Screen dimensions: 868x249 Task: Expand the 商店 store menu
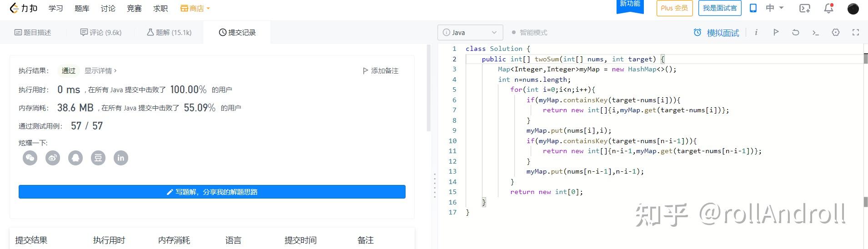195,8
